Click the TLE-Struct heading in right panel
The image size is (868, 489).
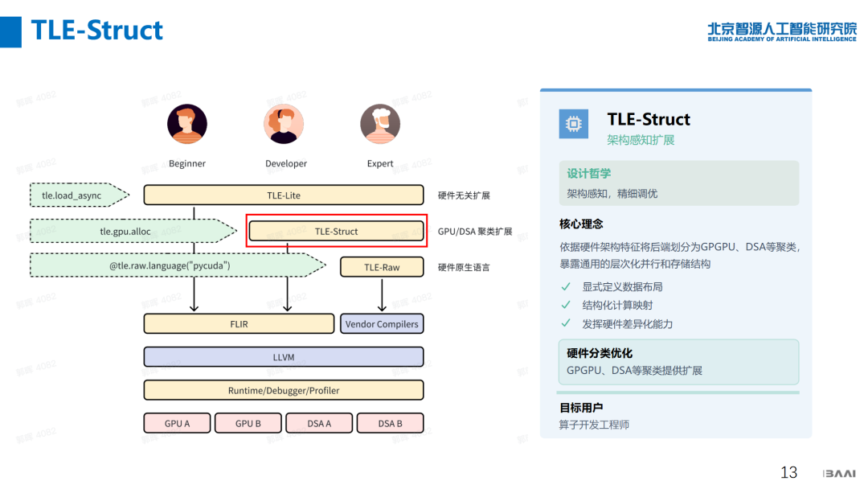pos(649,119)
